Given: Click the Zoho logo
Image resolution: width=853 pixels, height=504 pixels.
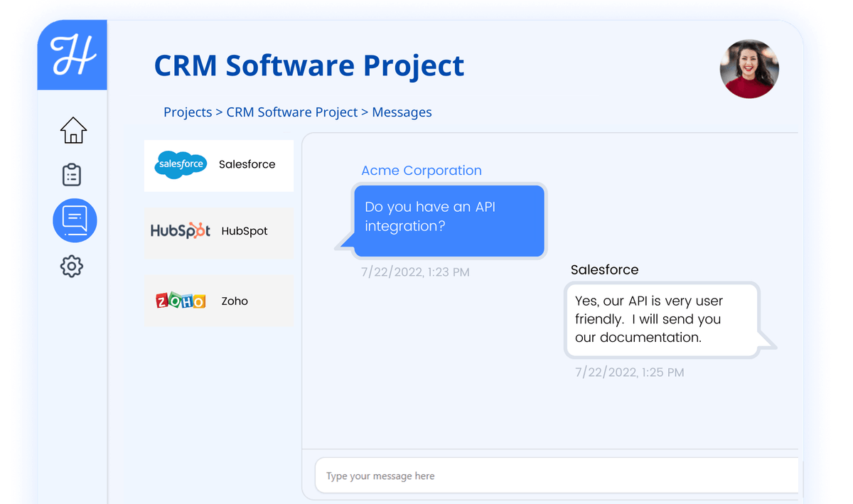Looking at the screenshot, I should (180, 300).
